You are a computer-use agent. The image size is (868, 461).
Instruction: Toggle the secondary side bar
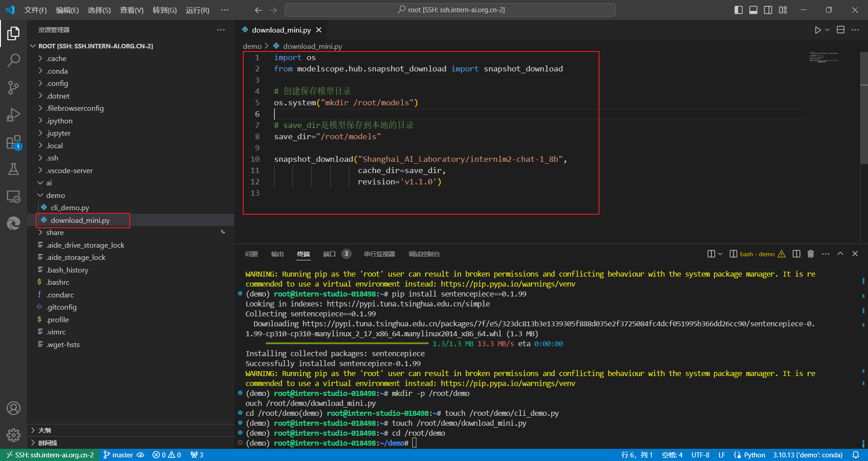coord(768,10)
